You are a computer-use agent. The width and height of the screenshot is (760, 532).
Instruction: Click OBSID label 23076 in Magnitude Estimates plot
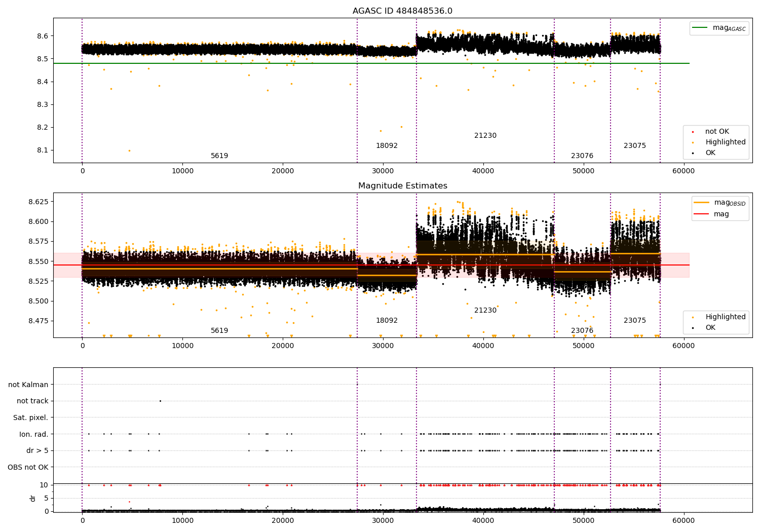pos(582,331)
